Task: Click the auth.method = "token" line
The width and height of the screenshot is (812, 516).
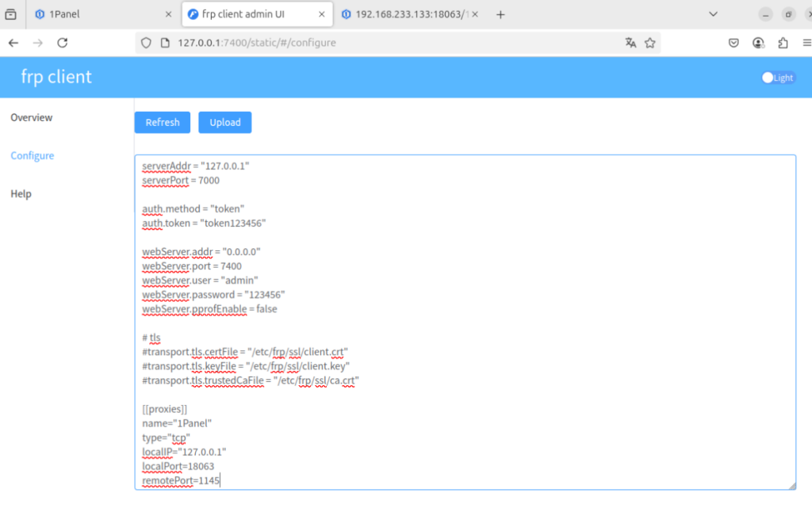Action: pyautogui.click(x=193, y=209)
